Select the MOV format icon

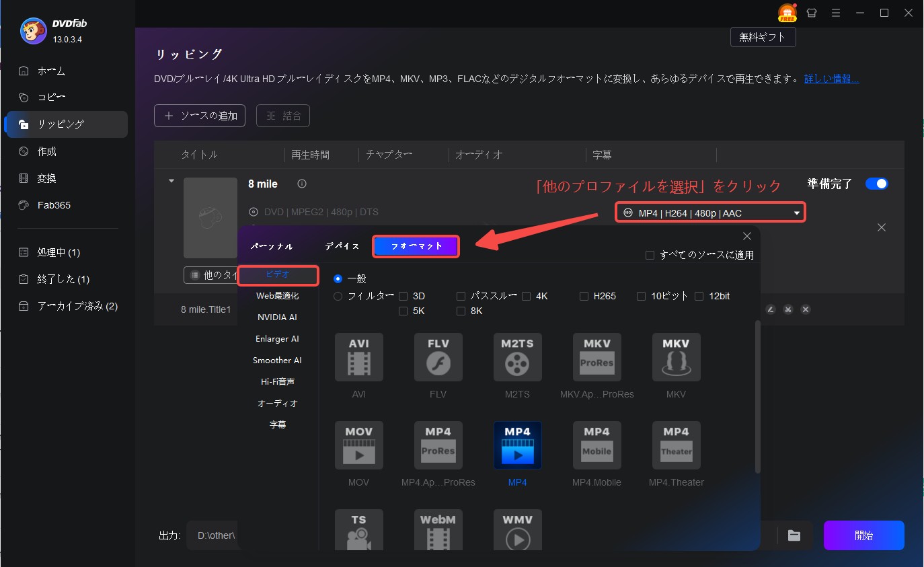(359, 445)
